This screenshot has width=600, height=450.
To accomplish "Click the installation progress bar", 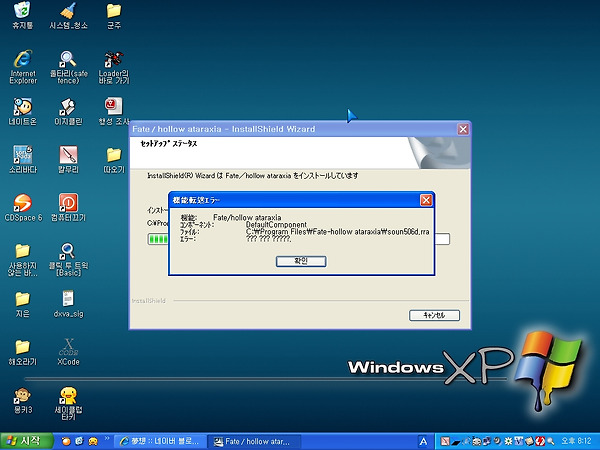I will point(159,239).
